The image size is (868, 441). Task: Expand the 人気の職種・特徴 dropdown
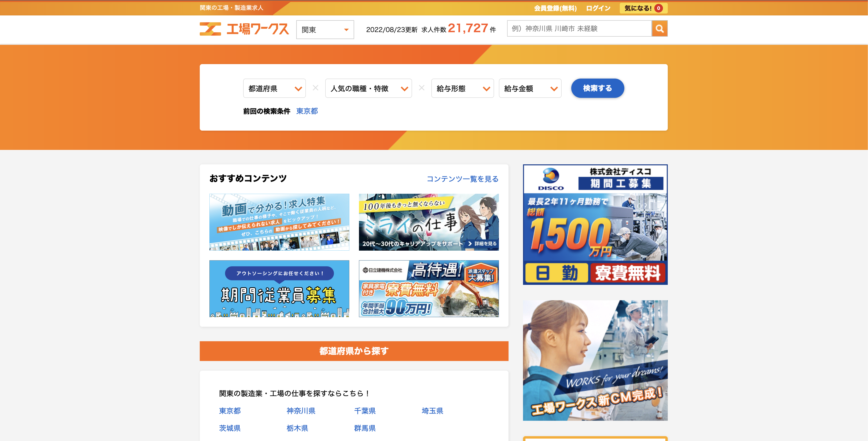click(368, 88)
